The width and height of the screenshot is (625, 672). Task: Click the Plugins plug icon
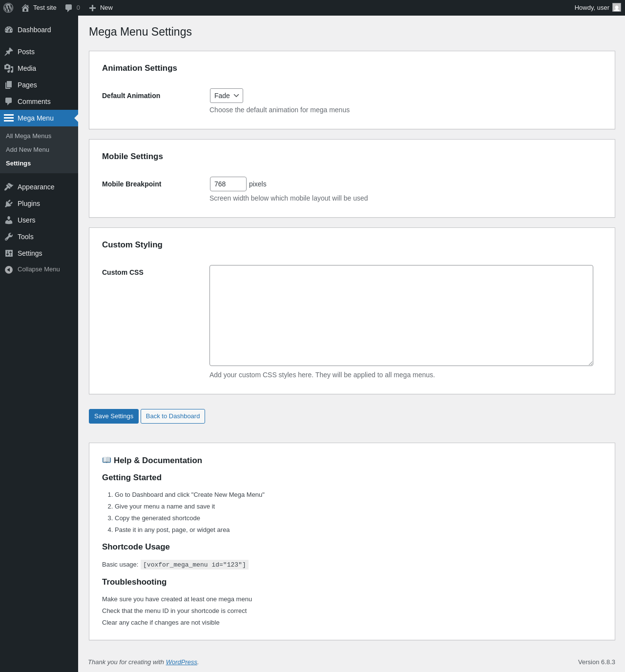tap(9, 204)
